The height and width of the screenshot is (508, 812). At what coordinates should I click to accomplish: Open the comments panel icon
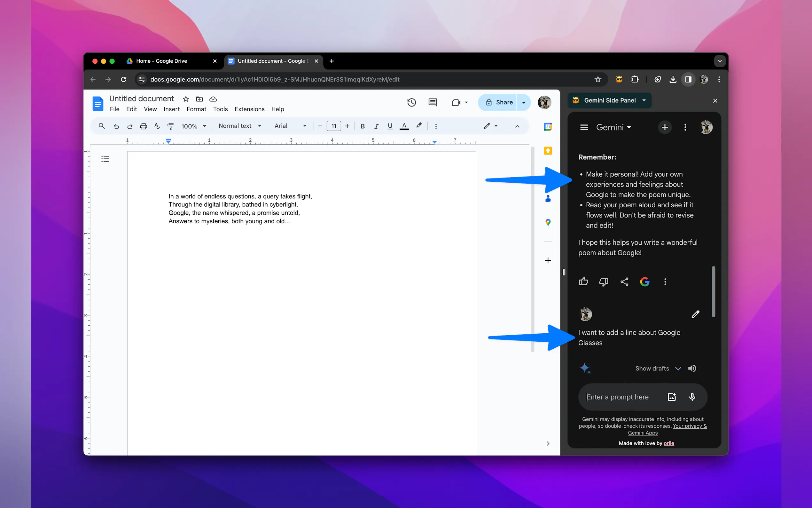point(433,102)
